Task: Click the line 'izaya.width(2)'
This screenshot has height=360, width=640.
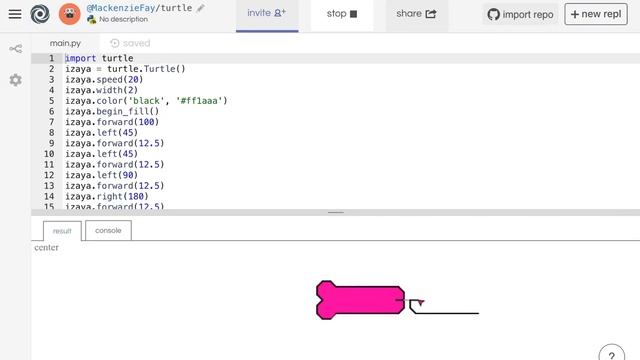Action: pos(102,90)
